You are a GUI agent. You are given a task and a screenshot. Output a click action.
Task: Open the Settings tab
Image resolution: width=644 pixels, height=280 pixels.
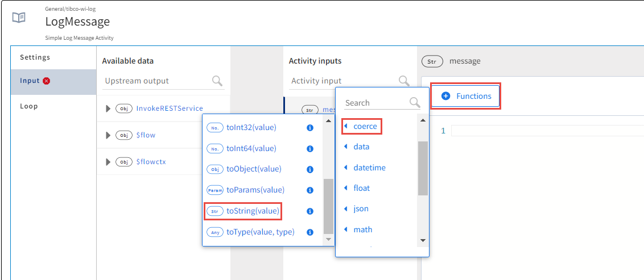(35, 57)
